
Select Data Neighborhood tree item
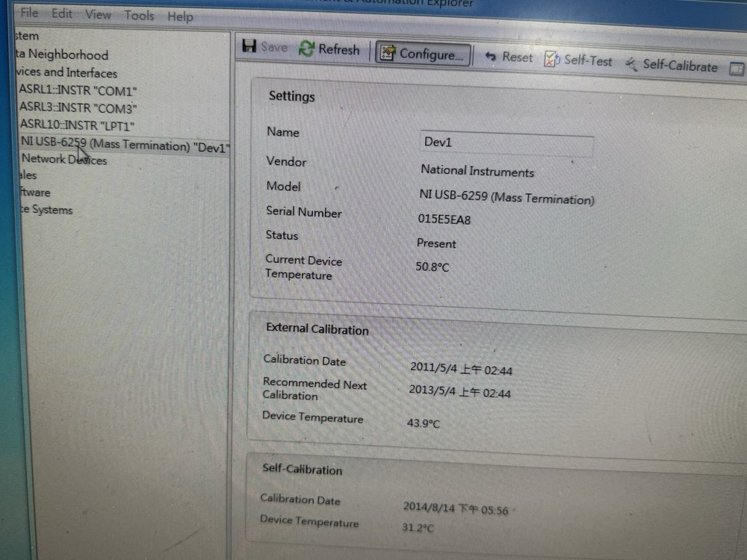pyautogui.click(x=61, y=55)
